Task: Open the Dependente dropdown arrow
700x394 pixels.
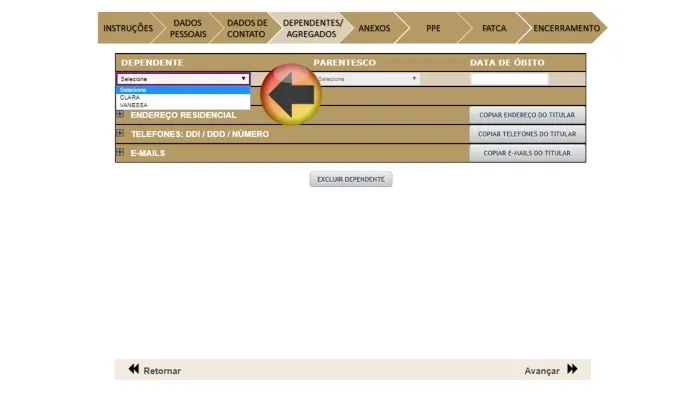Action: [x=243, y=79]
